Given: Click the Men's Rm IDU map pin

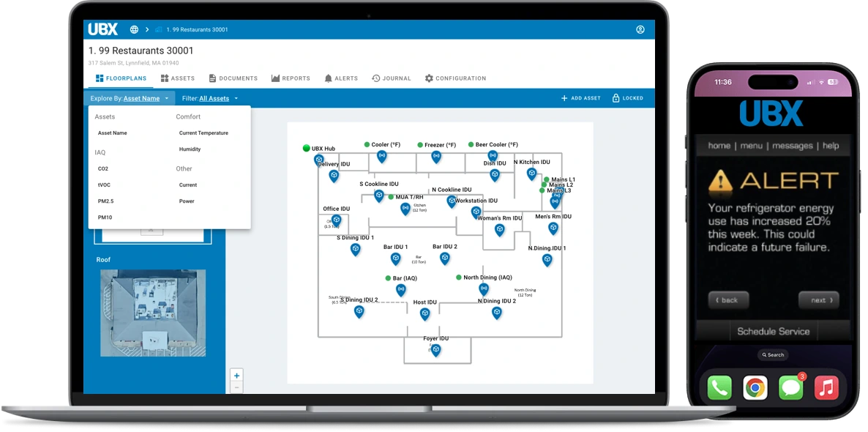Looking at the screenshot, I should [553, 228].
